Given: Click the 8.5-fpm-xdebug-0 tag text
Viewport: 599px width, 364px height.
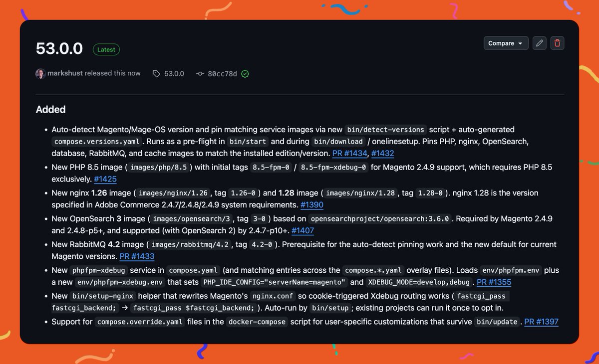Looking at the screenshot, I should tap(333, 168).
